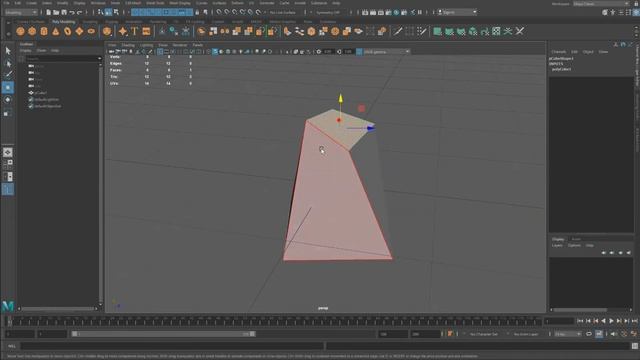Click the Redo arrow icon

click(80, 12)
